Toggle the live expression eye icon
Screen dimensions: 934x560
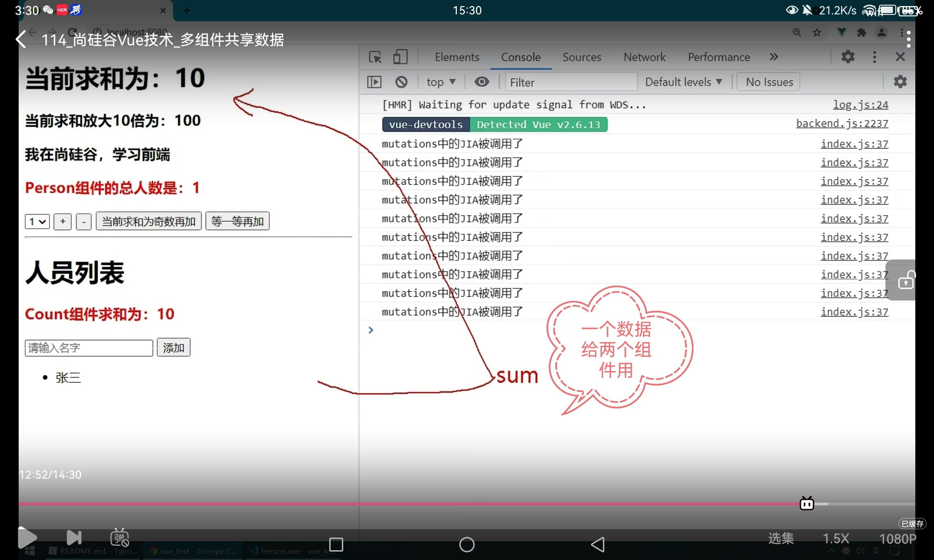pyautogui.click(x=481, y=82)
